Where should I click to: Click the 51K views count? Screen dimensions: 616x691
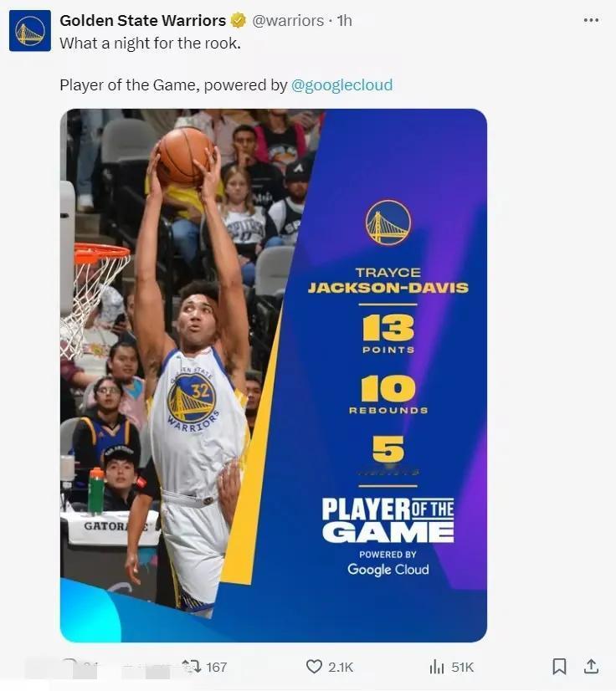pos(463,668)
